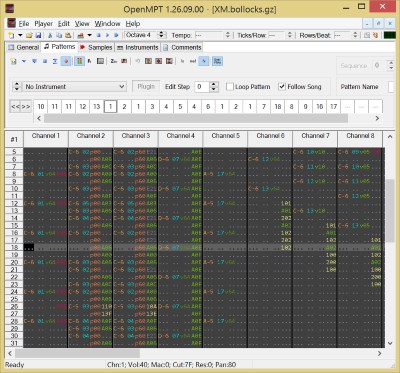Image resolution: width=400 pixels, height=373 pixels.
Task: Click the Channel 5 header
Action: tap(225, 136)
